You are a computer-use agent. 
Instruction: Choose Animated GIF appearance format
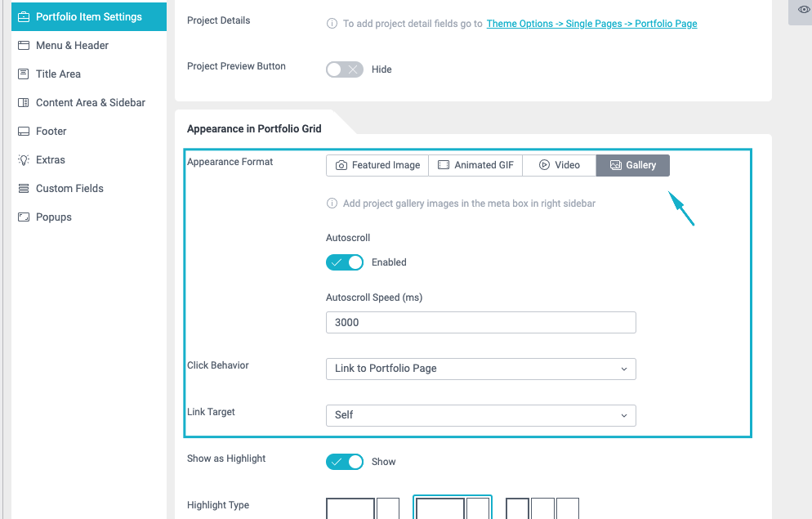coord(475,165)
